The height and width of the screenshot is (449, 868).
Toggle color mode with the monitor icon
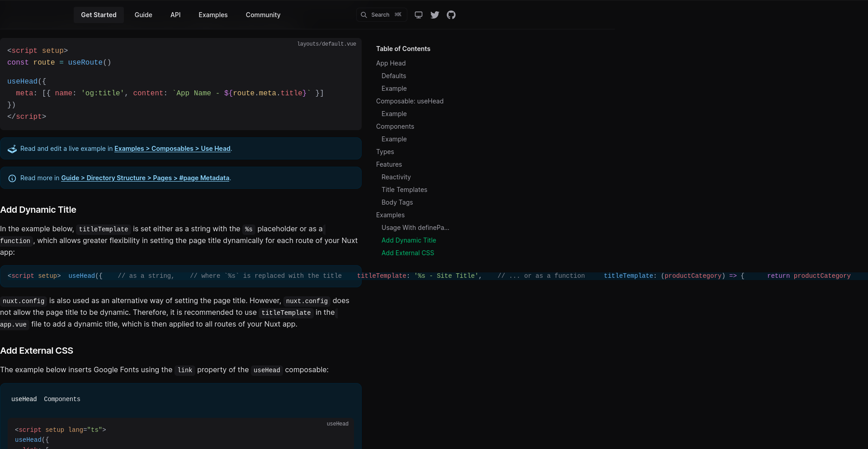[418, 14]
